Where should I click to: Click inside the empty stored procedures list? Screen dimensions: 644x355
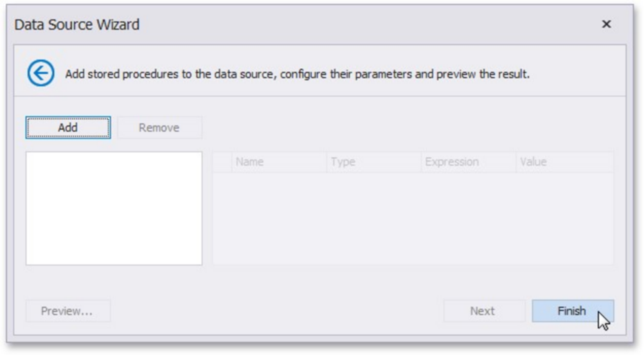pos(114,208)
